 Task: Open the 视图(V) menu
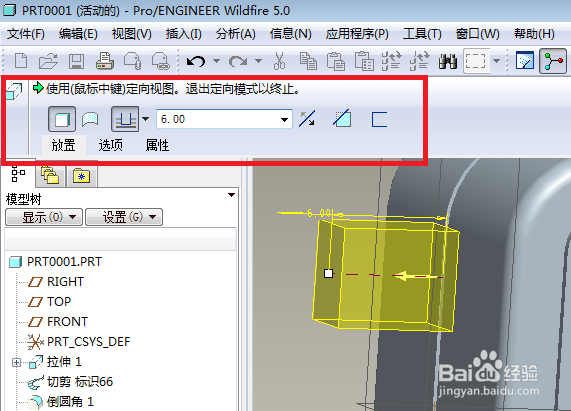pos(131,34)
